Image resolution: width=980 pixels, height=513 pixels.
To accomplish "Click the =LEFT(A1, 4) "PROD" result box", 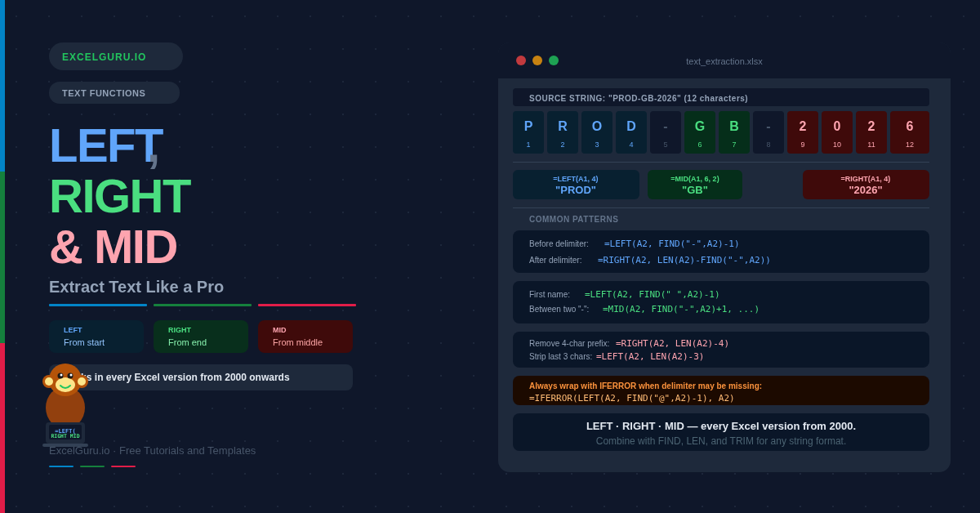I will [576, 185].
